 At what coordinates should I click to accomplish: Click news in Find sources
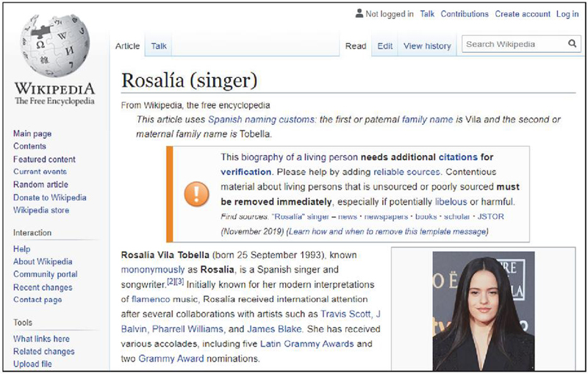[348, 217]
